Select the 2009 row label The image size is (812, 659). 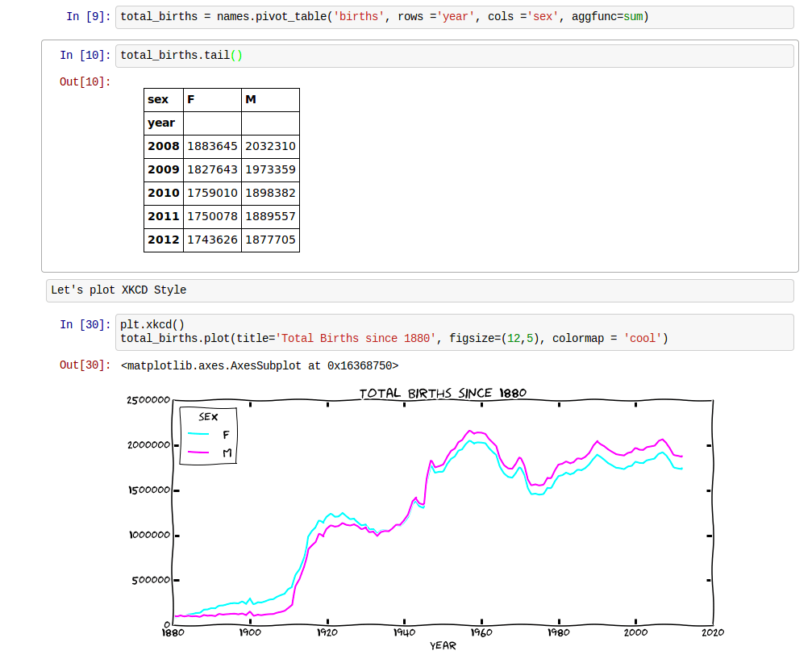[163, 169]
